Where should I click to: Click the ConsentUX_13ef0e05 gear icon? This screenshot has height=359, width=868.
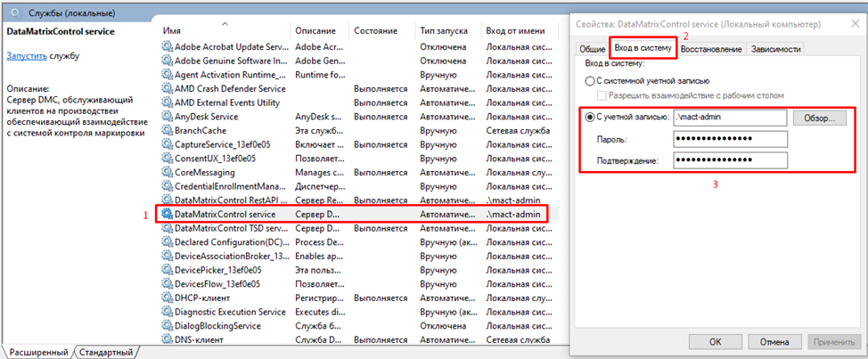point(168,159)
